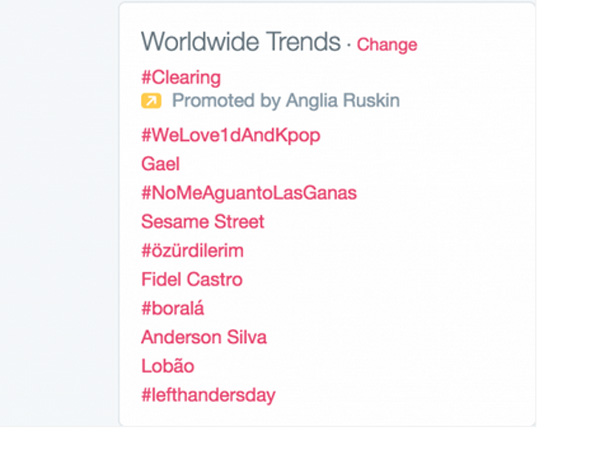Open the #Clearing promoted trend
The height and width of the screenshot is (450, 600).
pyautogui.click(x=181, y=78)
